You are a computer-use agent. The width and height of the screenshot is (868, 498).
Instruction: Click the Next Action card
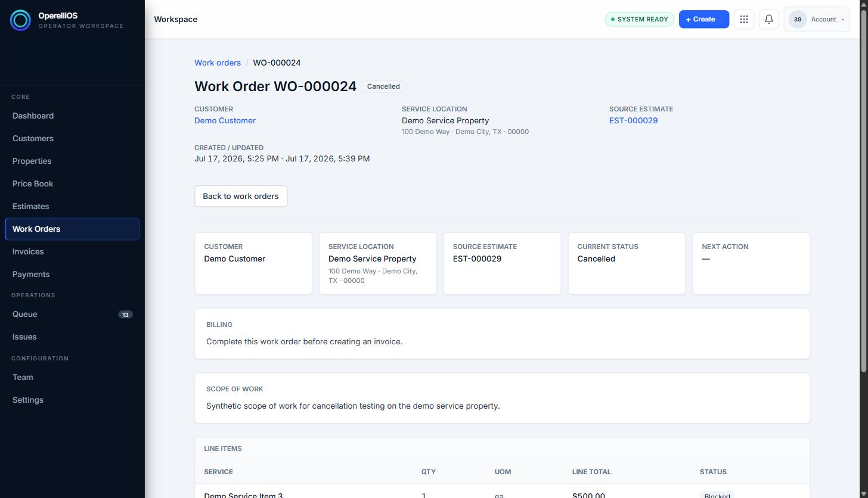[x=751, y=263]
